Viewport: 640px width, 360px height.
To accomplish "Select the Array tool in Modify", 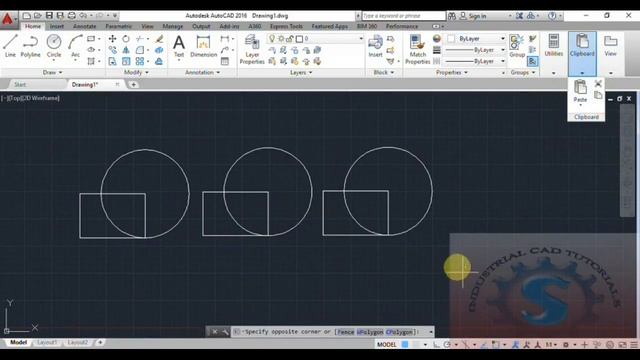I will click(140, 61).
